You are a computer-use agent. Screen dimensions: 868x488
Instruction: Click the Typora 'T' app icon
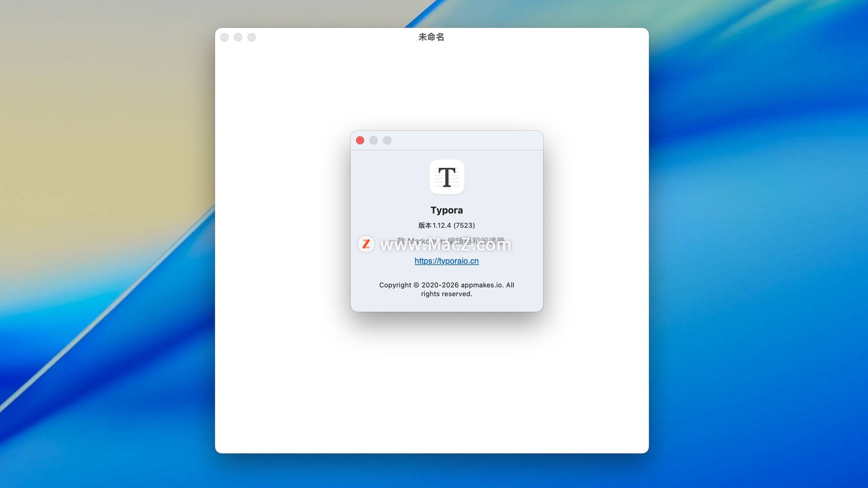(447, 177)
